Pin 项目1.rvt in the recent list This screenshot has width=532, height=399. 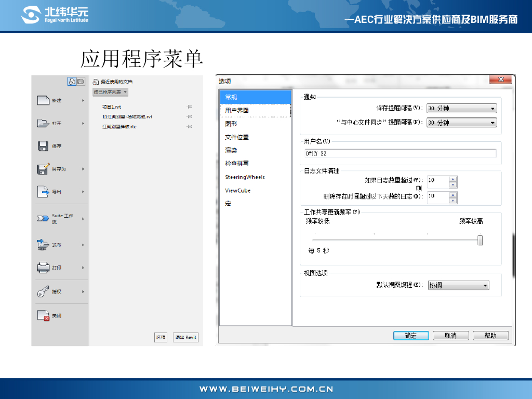tap(190, 107)
